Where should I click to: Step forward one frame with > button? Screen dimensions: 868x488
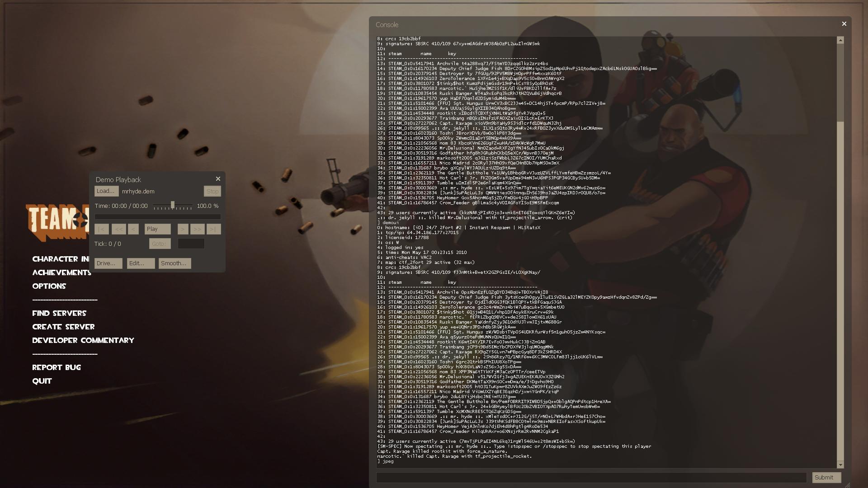tap(183, 229)
